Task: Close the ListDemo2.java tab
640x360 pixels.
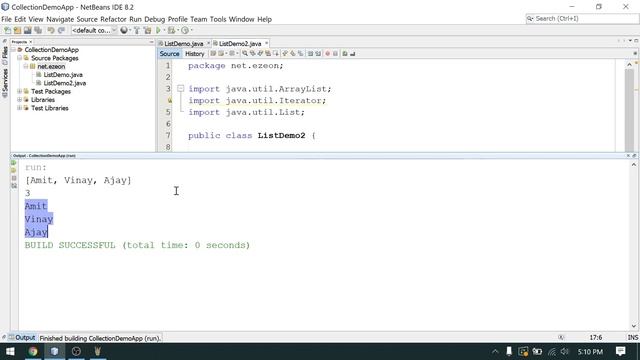Action: click(x=267, y=43)
